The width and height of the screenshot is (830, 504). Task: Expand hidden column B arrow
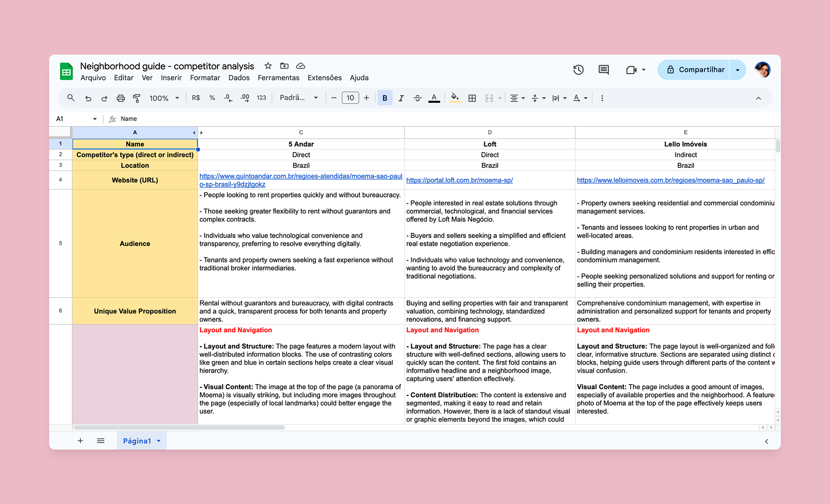pos(201,133)
